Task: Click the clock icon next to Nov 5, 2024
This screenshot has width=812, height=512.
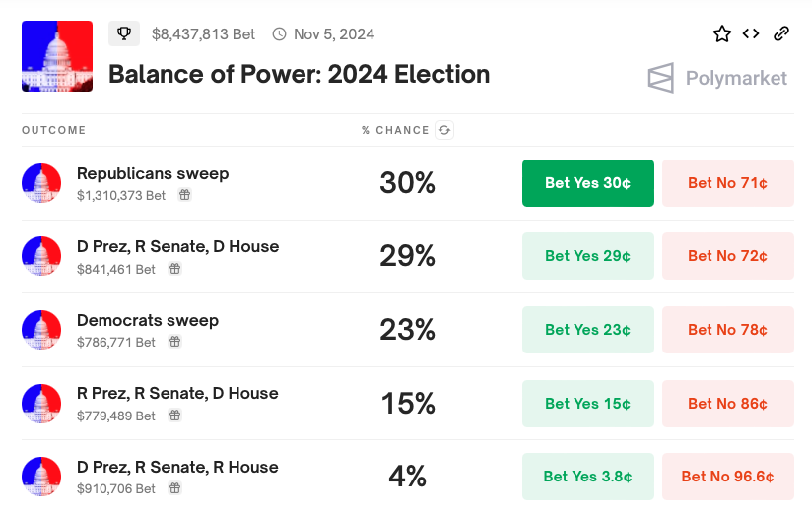Action: [279, 34]
